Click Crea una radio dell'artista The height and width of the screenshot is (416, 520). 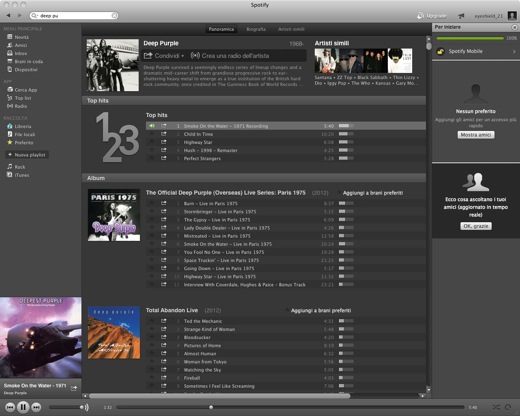(230, 56)
